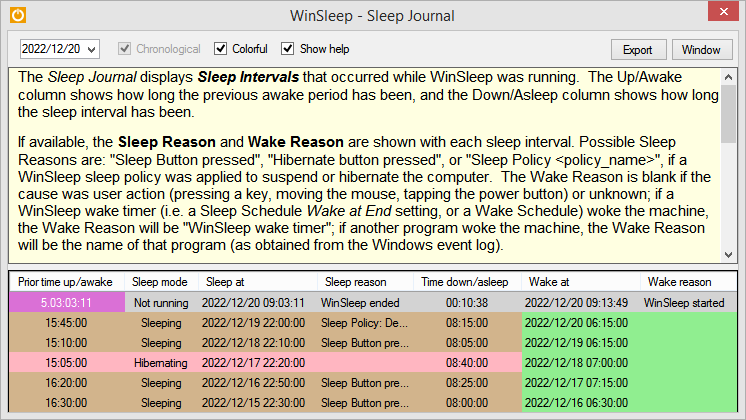Screen dimensions: 746x420
Task: Click the WinSleep power icon in title bar
Action: coord(18,15)
